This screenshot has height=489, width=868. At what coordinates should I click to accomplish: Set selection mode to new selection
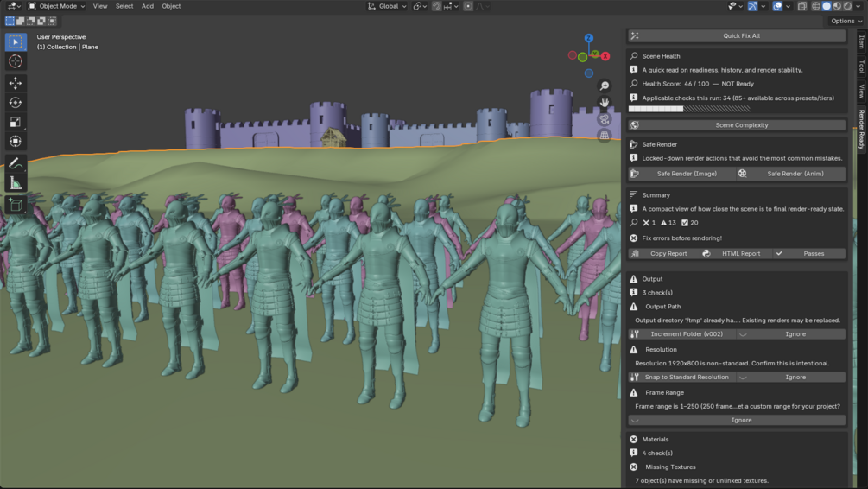10,21
